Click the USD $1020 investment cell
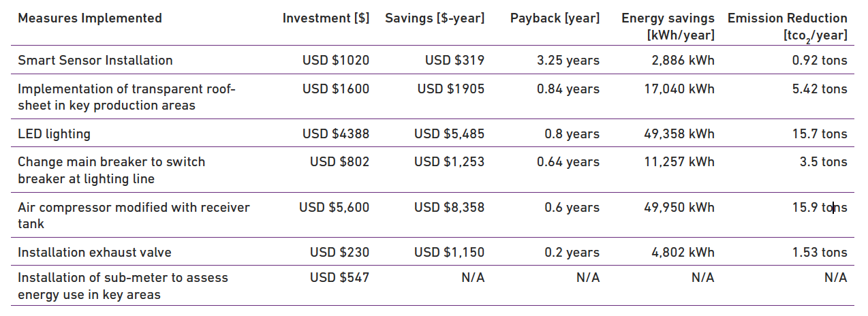Screen dimensions: 868x316 tap(336, 60)
